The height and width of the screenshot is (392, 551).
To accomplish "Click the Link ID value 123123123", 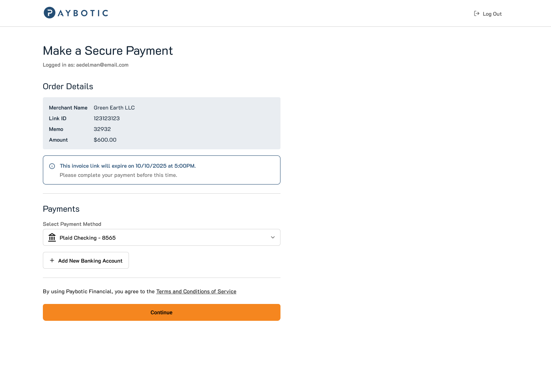I will tap(107, 118).
